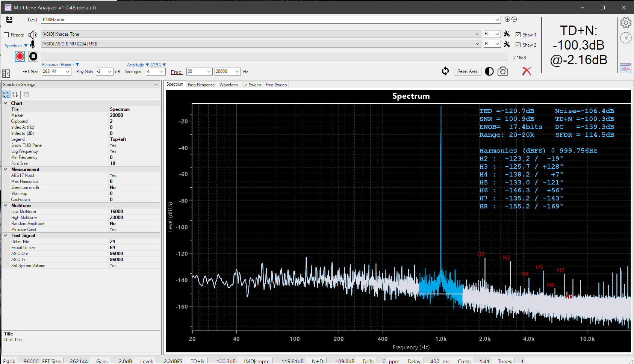This screenshot has height=364, width=634.
Task: Open Blackman-Harris 7 window selector
Action: 61,65
